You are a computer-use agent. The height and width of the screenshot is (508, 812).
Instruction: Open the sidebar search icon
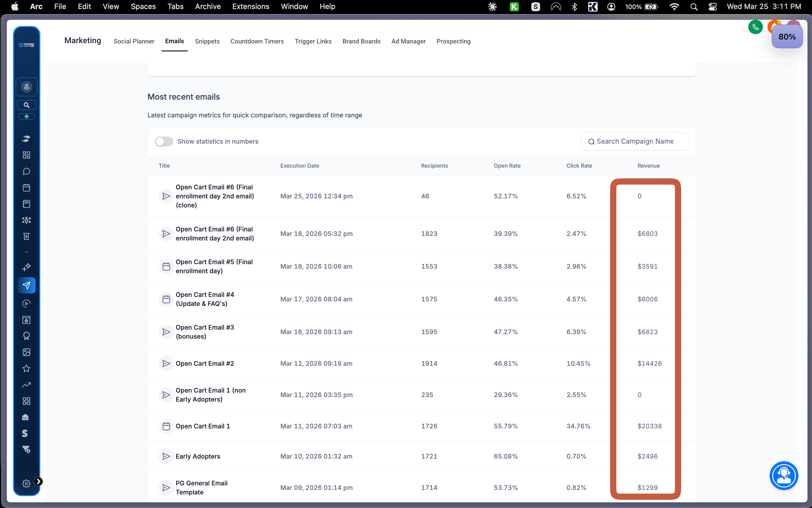[27, 105]
